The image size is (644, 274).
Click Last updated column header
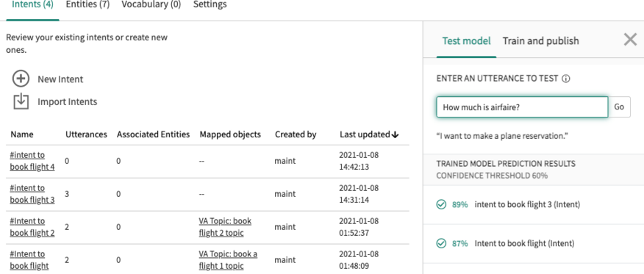pos(365,134)
